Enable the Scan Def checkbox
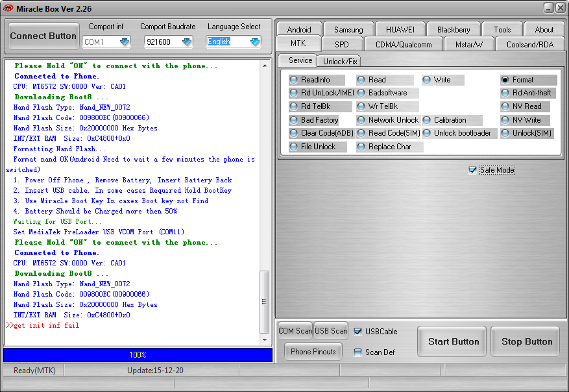569x392 pixels. (x=357, y=352)
